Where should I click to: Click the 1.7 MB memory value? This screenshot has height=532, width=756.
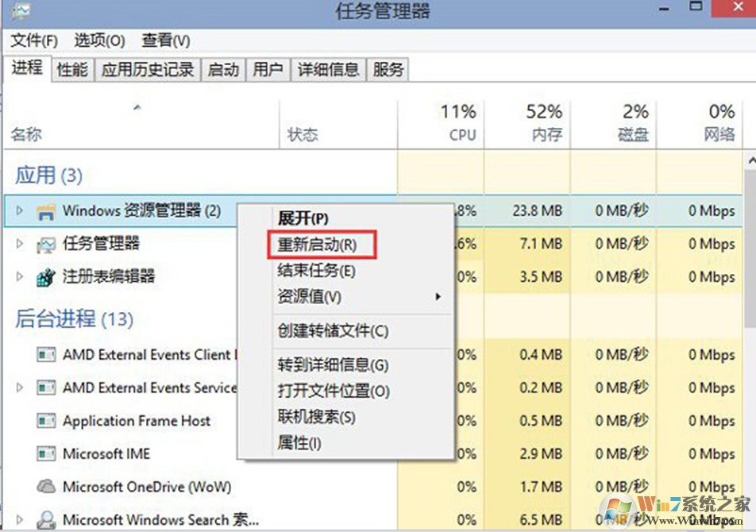click(541, 487)
